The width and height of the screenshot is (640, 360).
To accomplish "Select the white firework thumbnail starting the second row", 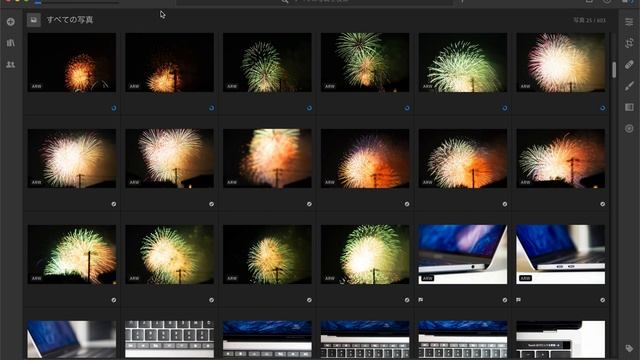I will pos(72,158).
